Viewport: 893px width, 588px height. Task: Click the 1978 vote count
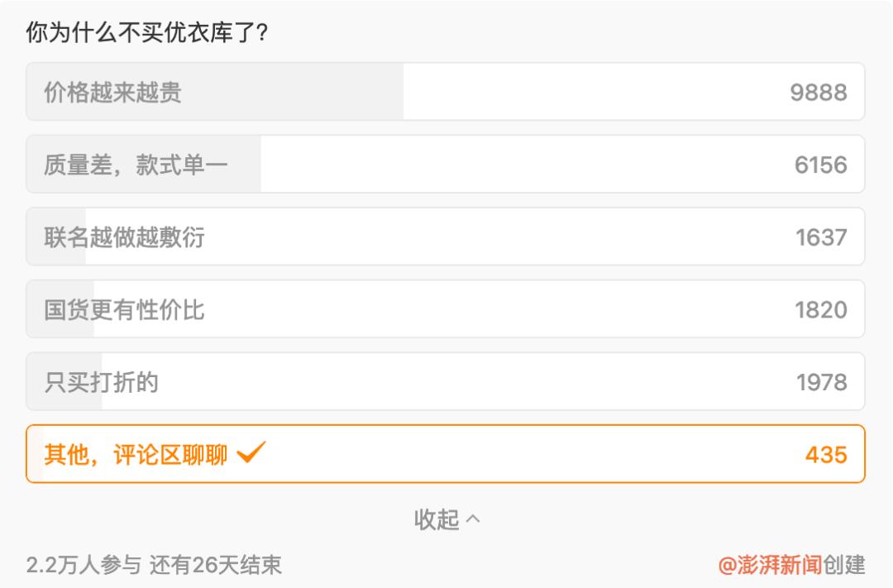pyautogui.click(x=821, y=383)
